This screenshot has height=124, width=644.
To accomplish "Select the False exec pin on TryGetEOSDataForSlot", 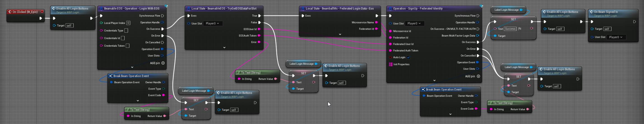I will point(259,22).
